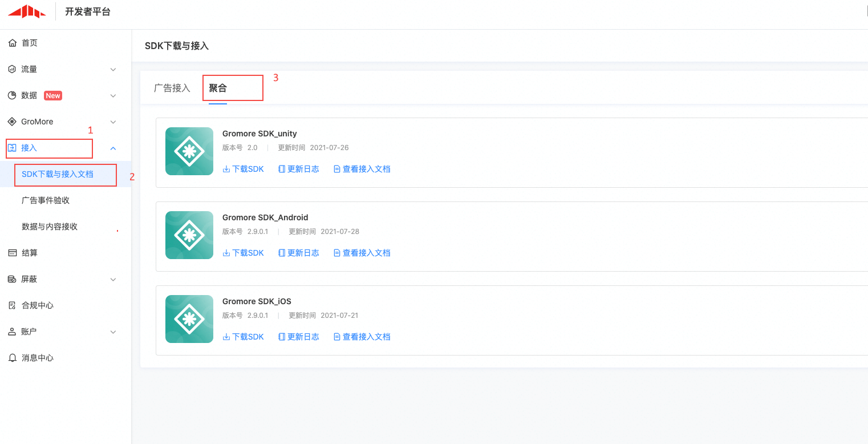Collapse the 接入 section arrow
868x444 pixels.
point(113,148)
